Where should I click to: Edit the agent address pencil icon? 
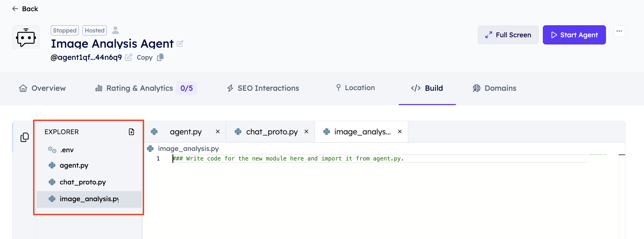[x=129, y=57]
